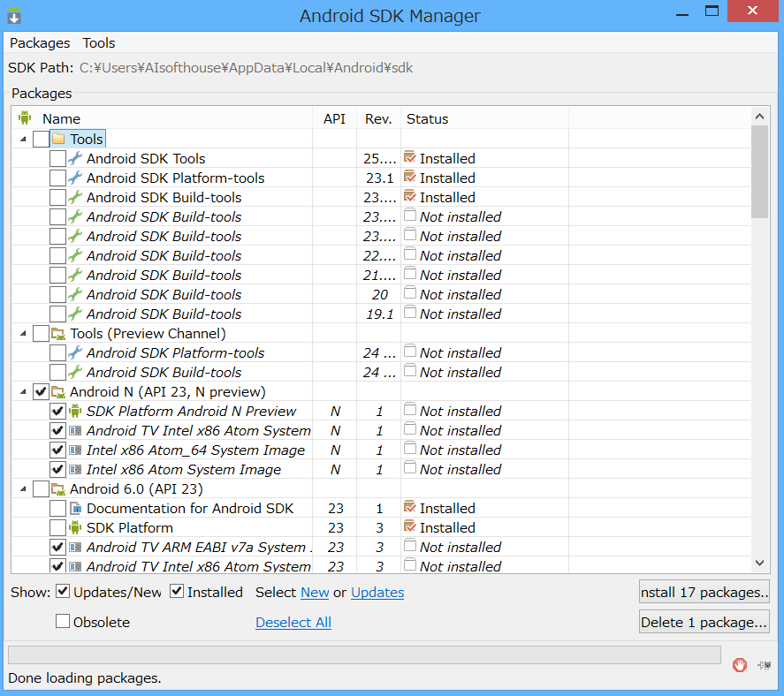Click the system image icon of Android TV ARM EABI v7a

point(75,547)
